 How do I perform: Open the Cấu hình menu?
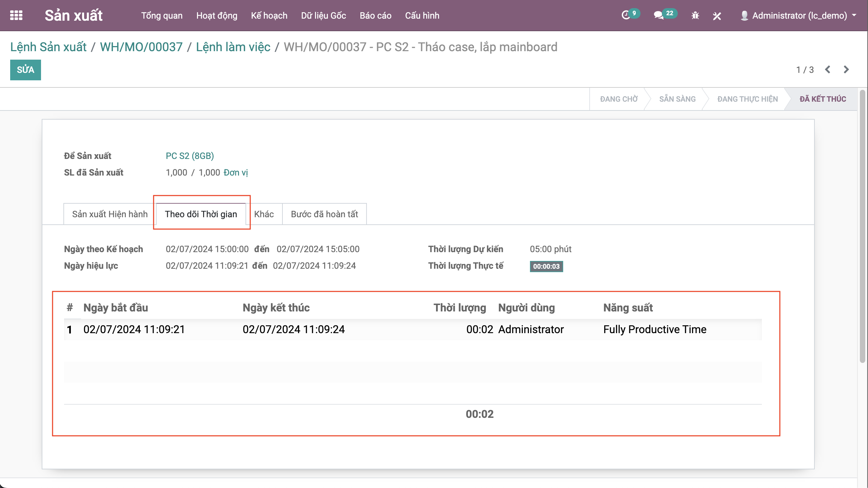(x=422, y=16)
